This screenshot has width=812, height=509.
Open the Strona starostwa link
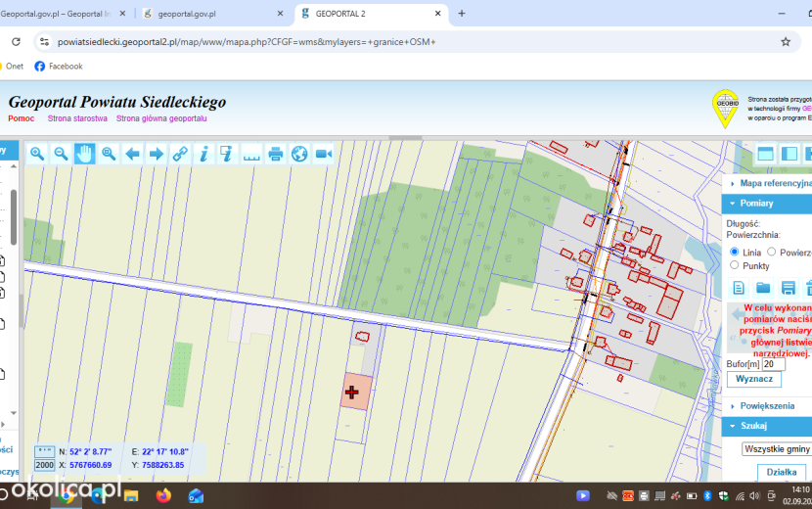(x=77, y=118)
